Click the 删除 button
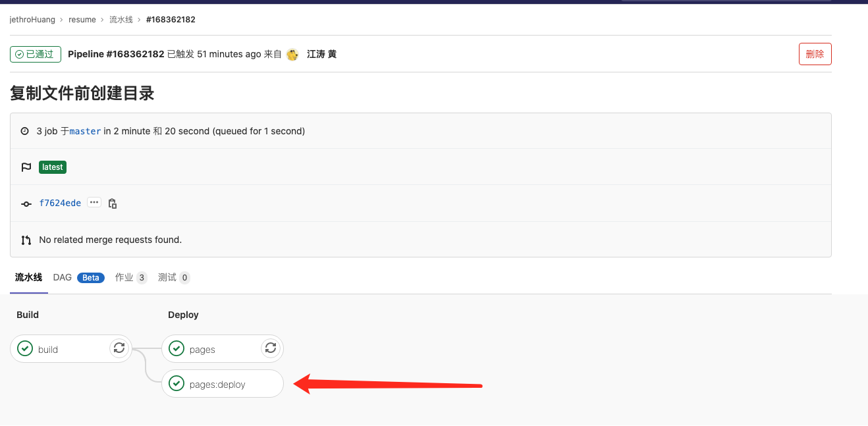This screenshot has height=426, width=868. (x=815, y=54)
